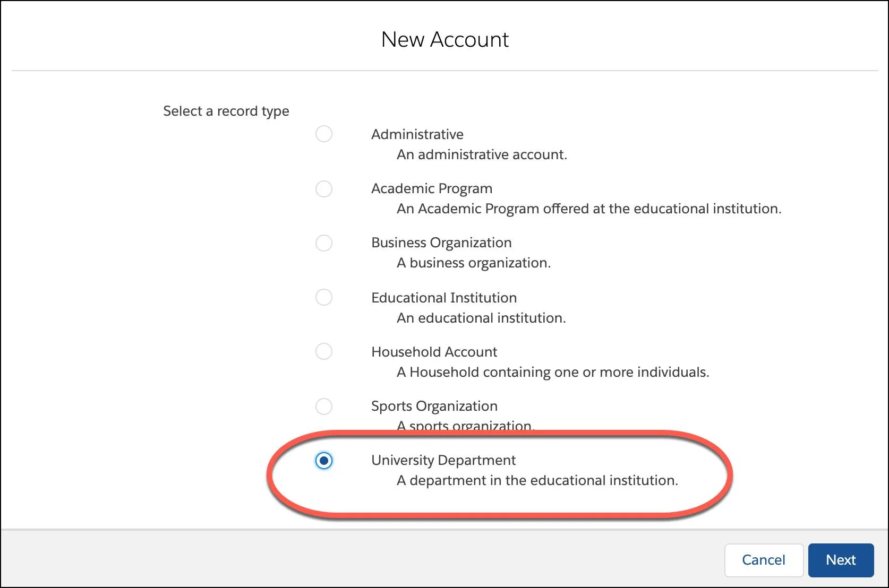The width and height of the screenshot is (889, 588).
Task: Click the Next button
Action: (x=841, y=560)
